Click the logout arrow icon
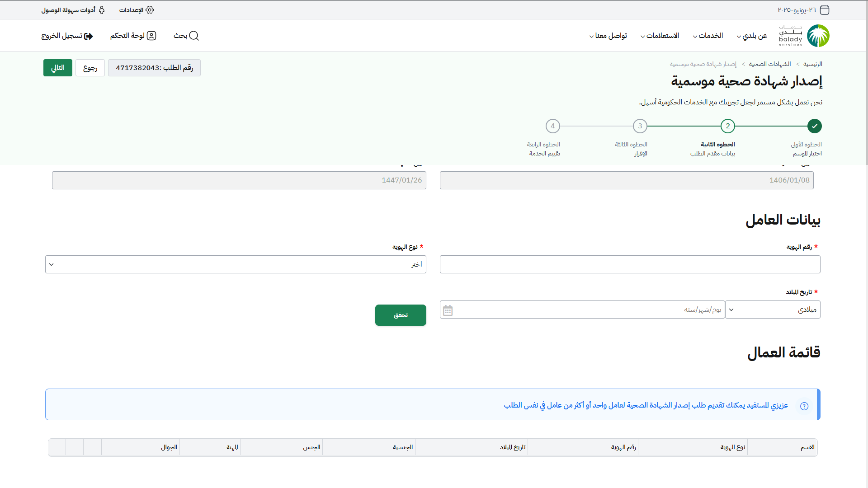The image size is (868, 488). click(x=89, y=36)
